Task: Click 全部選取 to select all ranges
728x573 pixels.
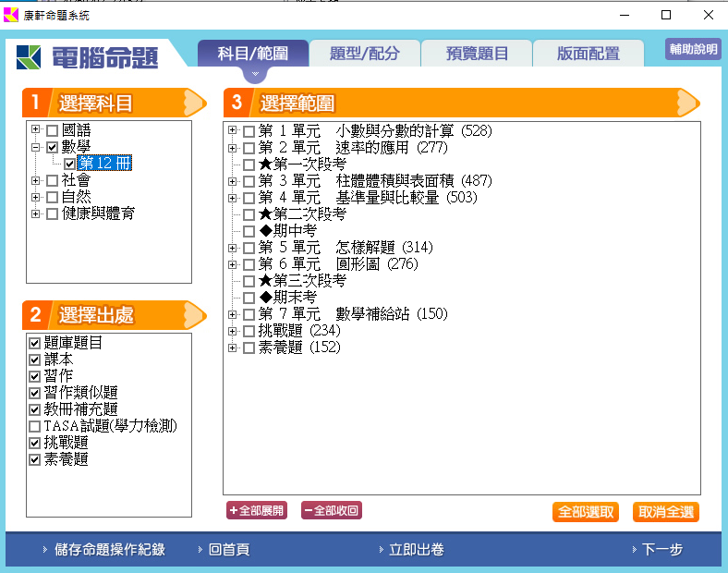Action: click(587, 512)
